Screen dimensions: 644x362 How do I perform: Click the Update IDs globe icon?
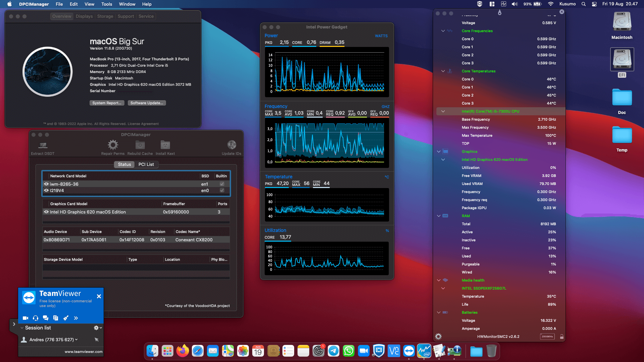[x=231, y=145]
